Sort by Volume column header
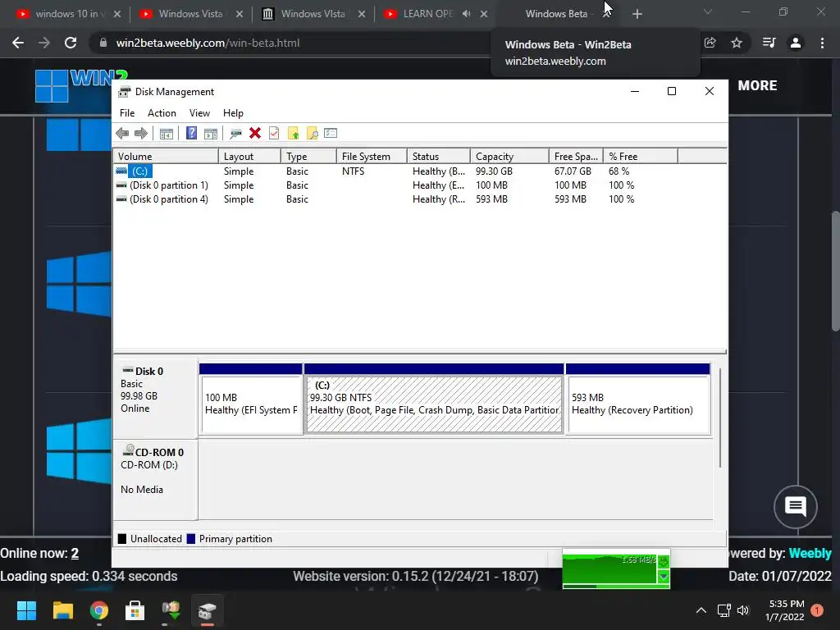The width and height of the screenshot is (840, 630). click(x=166, y=157)
